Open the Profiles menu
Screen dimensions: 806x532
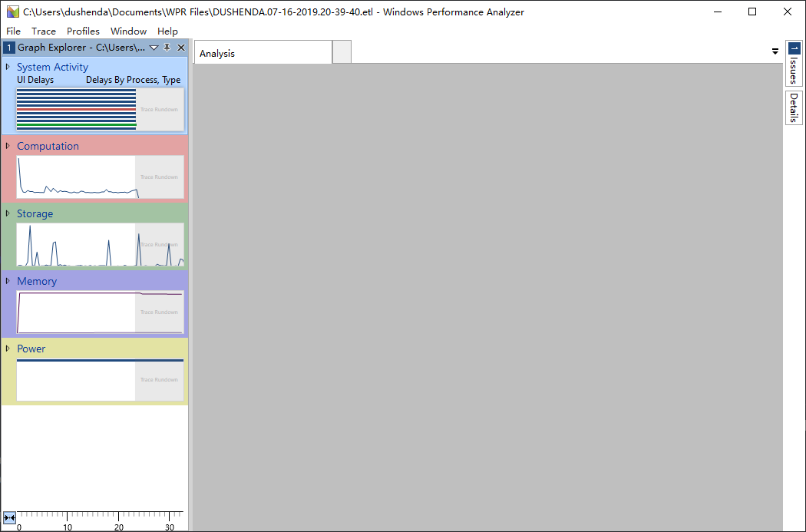(83, 31)
